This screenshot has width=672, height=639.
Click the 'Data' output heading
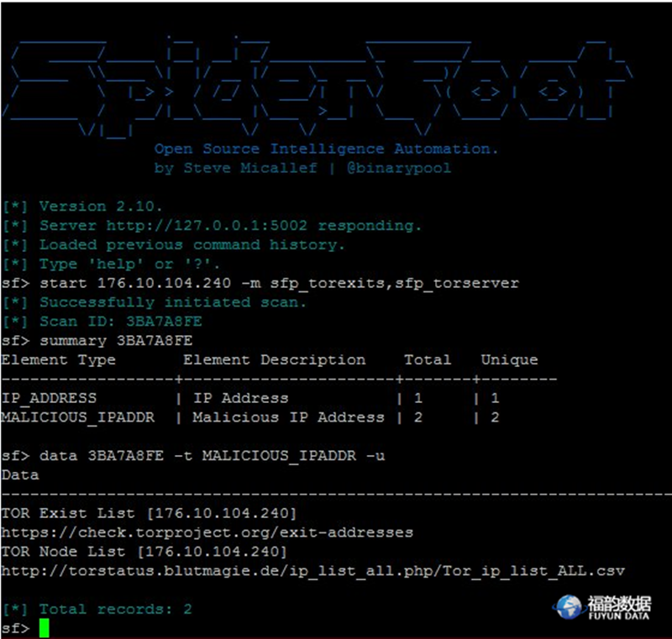19,475
